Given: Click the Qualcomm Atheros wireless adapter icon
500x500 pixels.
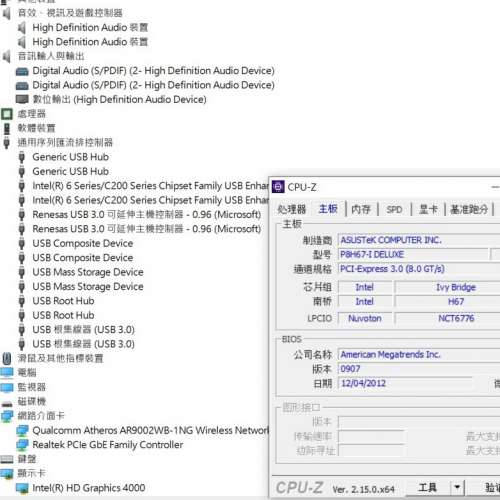Looking at the screenshot, I should (x=22, y=431).
